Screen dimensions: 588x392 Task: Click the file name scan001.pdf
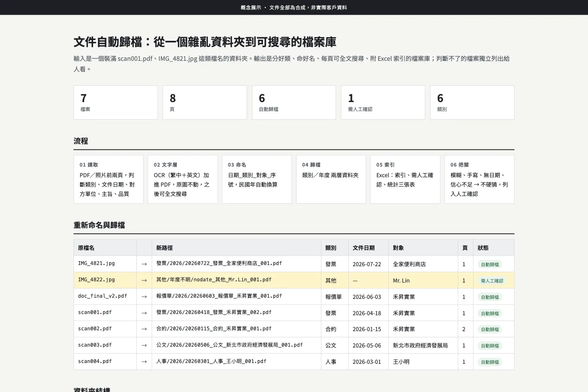coord(95,312)
